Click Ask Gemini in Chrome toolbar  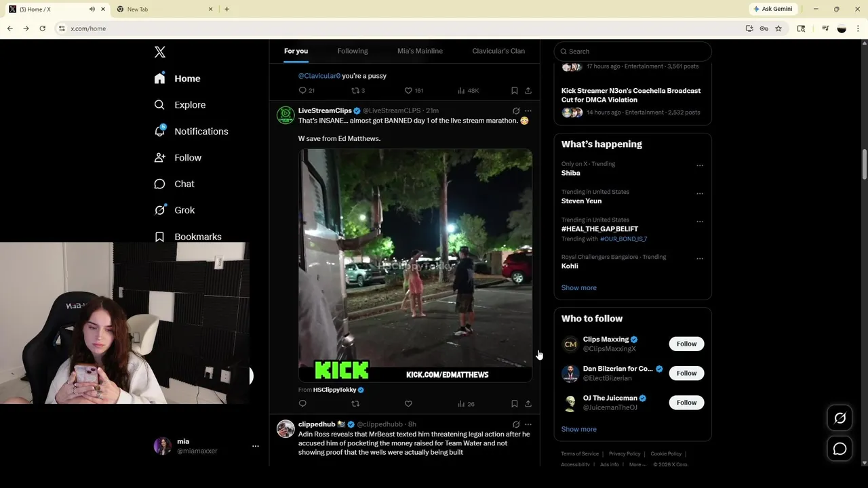coord(772,9)
